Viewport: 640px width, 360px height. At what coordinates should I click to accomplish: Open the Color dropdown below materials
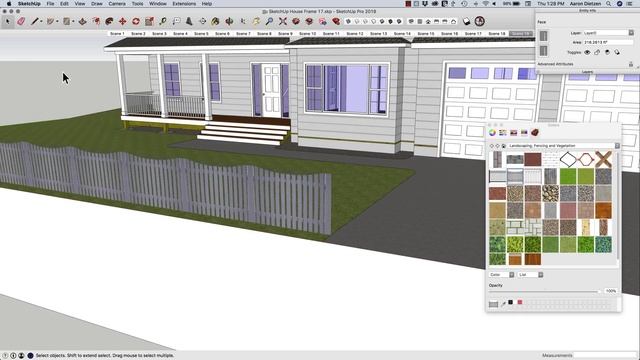tap(502, 275)
